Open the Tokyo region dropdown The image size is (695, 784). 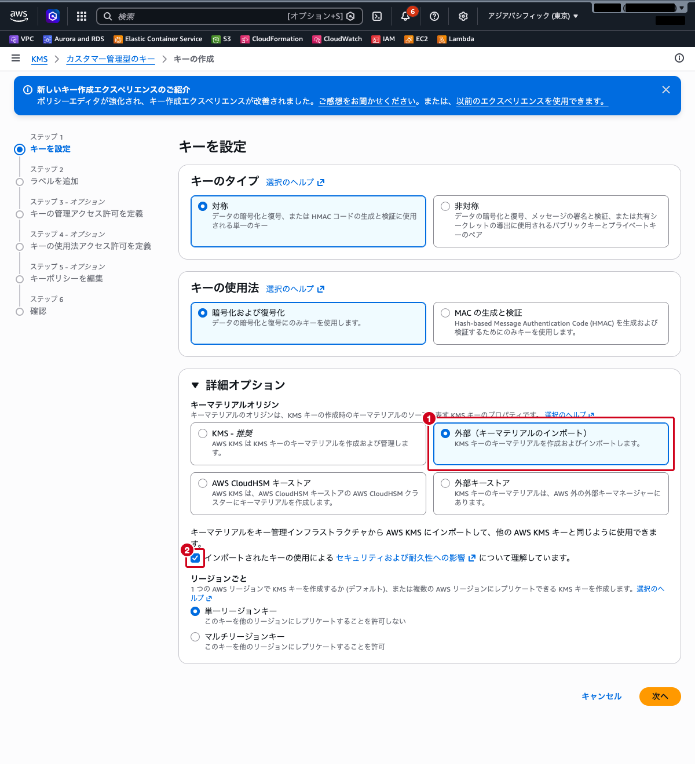(533, 16)
